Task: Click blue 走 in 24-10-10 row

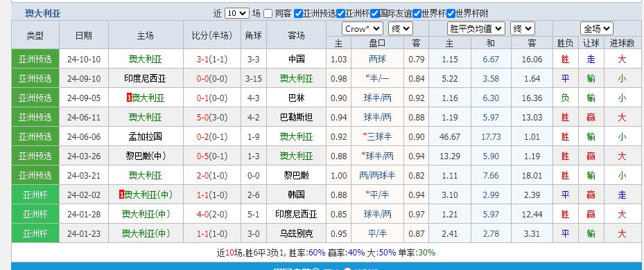Action: point(591,59)
